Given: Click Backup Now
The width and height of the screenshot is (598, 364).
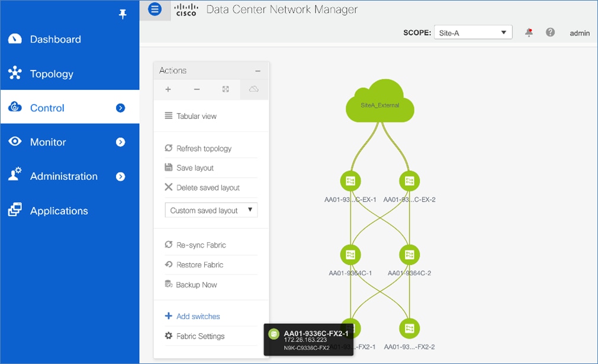Looking at the screenshot, I should point(197,284).
